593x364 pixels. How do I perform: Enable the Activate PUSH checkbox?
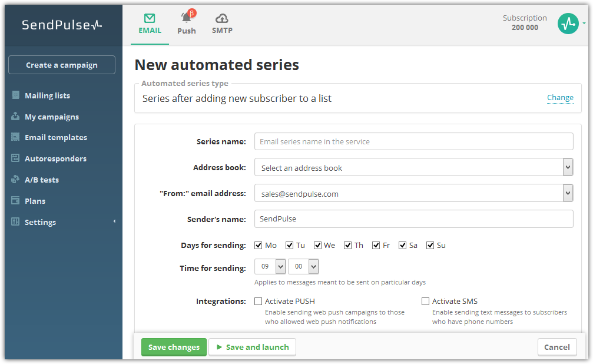click(259, 301)
